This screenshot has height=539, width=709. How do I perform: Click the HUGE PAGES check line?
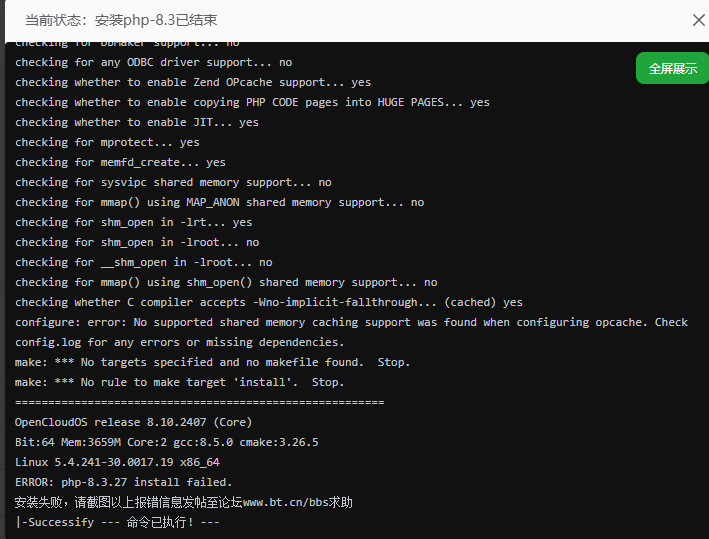coord(252,102)
